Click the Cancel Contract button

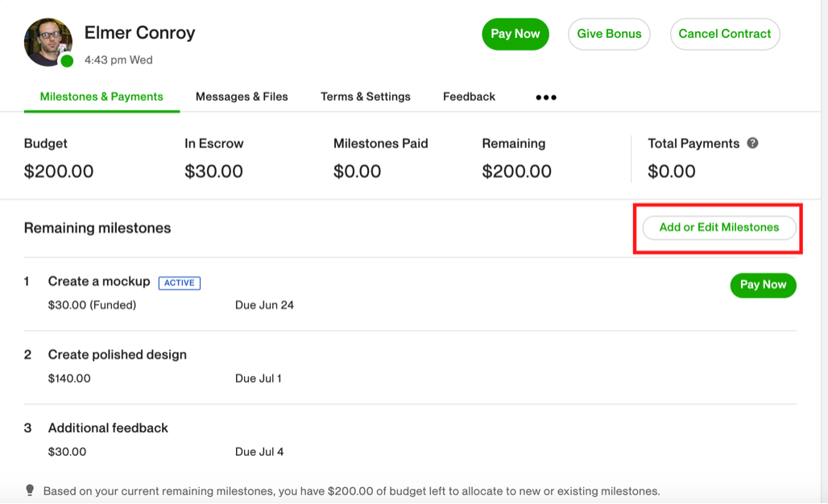724,34
